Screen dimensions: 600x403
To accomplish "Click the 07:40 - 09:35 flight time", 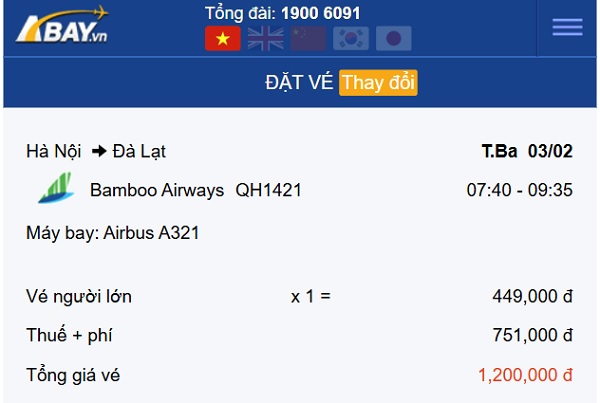I will click(519, 190).
